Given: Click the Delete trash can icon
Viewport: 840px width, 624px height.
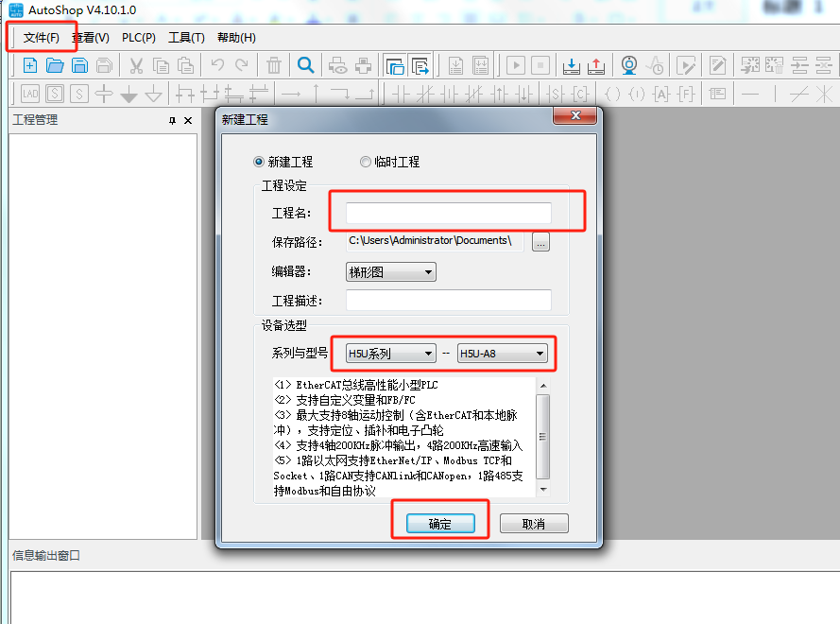Looking at the screenshot, I should pyautogui.click(x=274, y=65).
